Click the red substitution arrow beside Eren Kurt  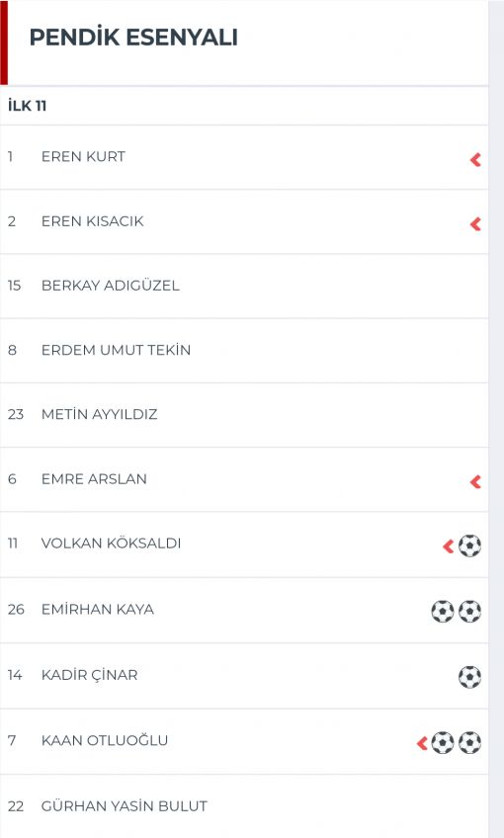[475, 159]
